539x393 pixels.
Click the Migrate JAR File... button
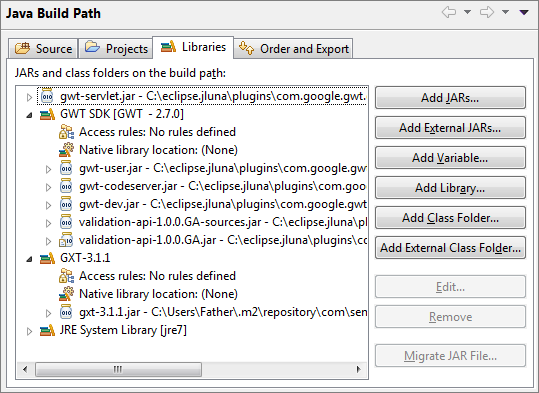click(x=450, y=356)
